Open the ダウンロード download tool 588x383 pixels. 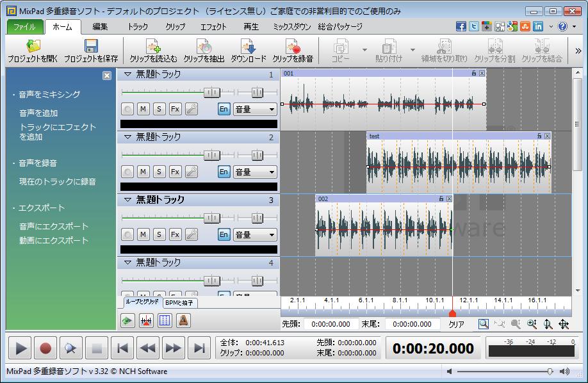[x=249, y=51]
